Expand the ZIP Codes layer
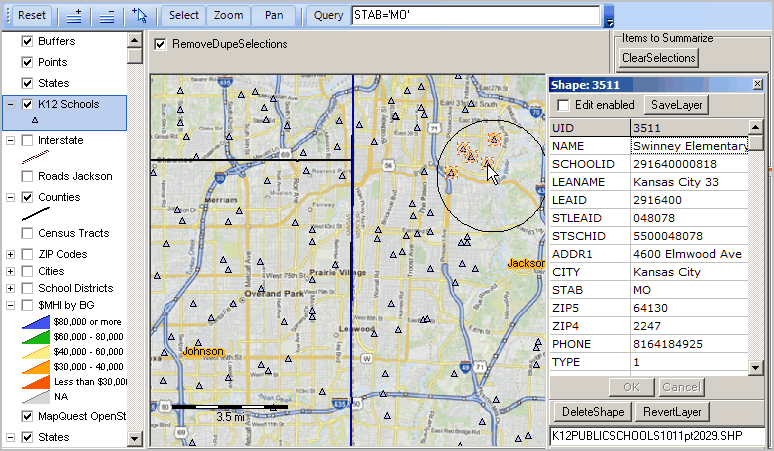The height and width of the screenshot is (451, 774). (x=10, y=255)
